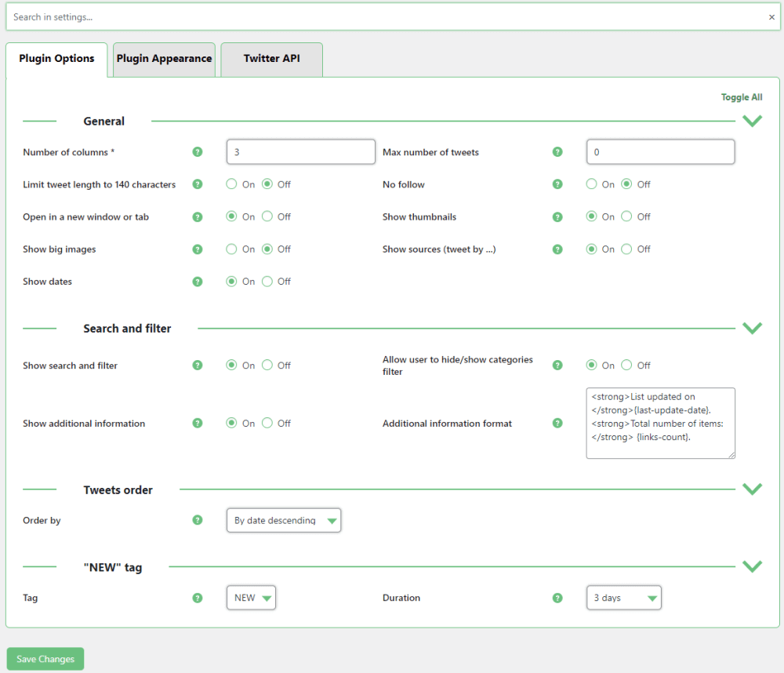
Task: Clear search field with the X icon
Action: pyautogui.click(x=771, y=17)
